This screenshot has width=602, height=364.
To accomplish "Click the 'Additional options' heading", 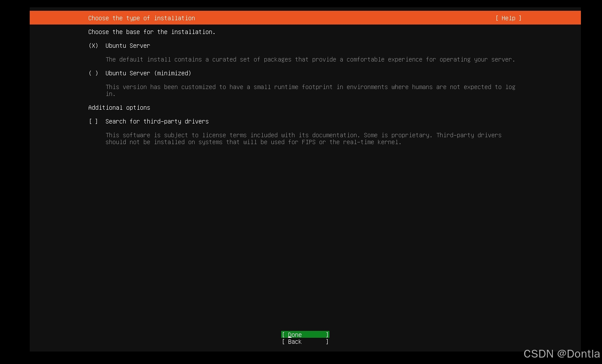I will tap(119, 108).
